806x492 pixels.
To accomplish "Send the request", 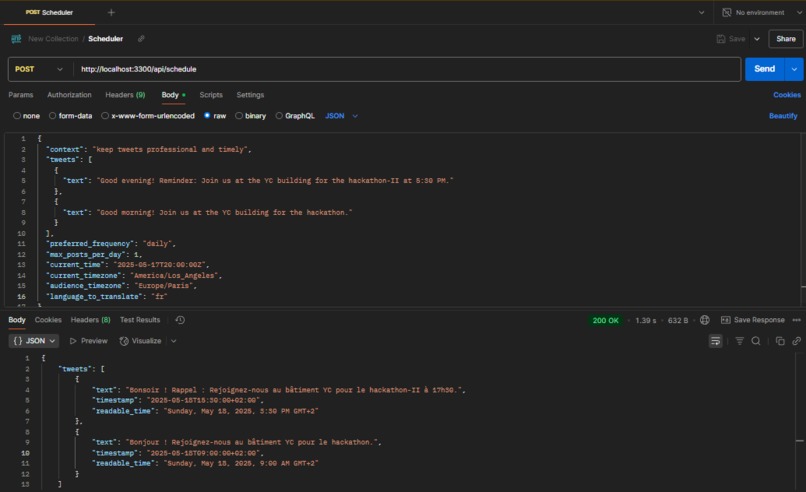I will (x=764, y=69).
